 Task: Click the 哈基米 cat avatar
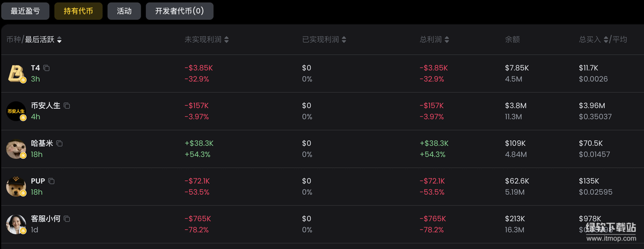point(16,149)
